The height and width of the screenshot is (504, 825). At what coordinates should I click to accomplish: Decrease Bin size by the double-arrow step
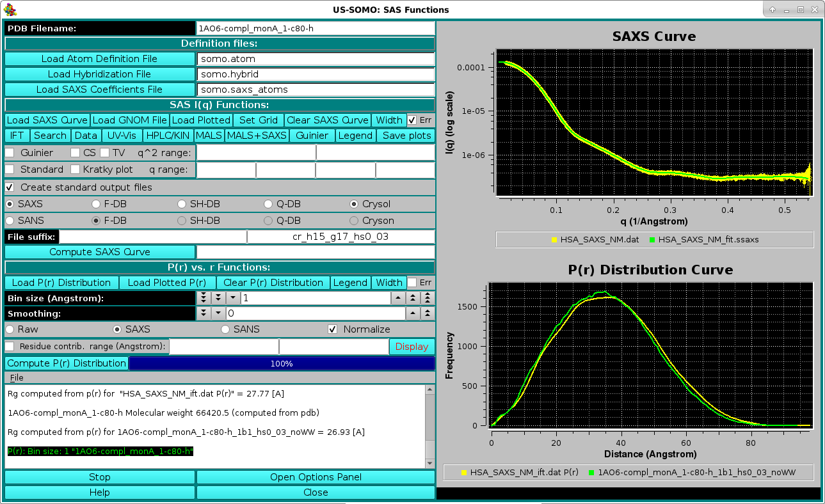pyautogui.click(x=218, y=298)
